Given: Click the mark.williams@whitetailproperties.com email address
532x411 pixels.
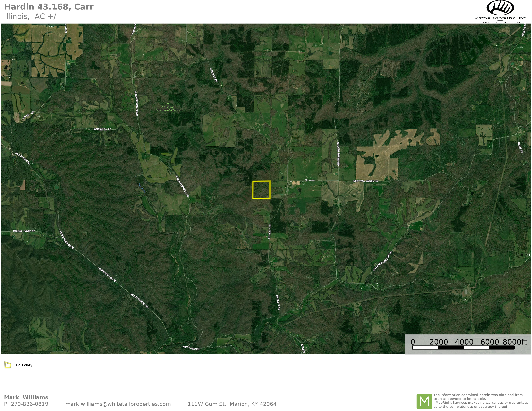Looking at the screenshot, I should pyautogui.click(x=118, y=404).
